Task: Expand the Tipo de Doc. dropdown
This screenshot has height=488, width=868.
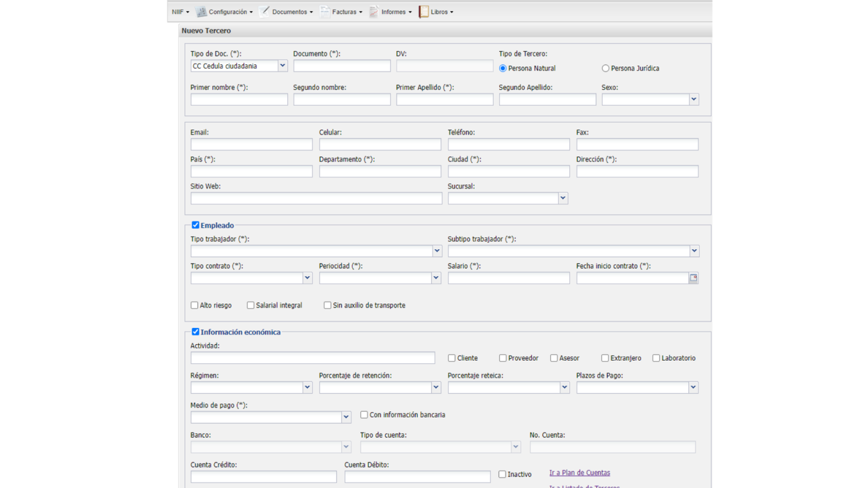Action: point(282,66)
